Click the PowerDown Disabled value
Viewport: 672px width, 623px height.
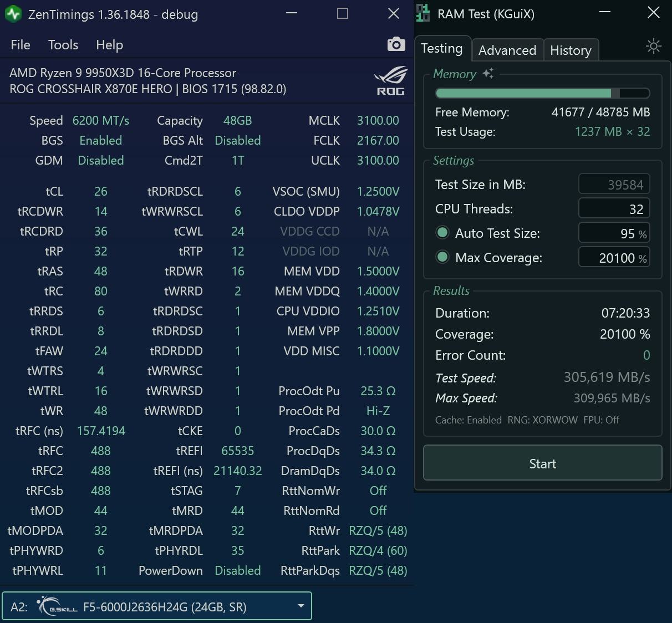tap(237, 570)
